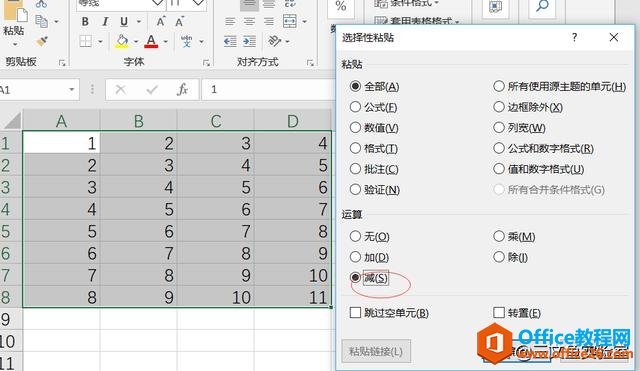This screenshot has width=640, height=371.
Task: Click the Center alignment icon
Action: pos(249,22)
